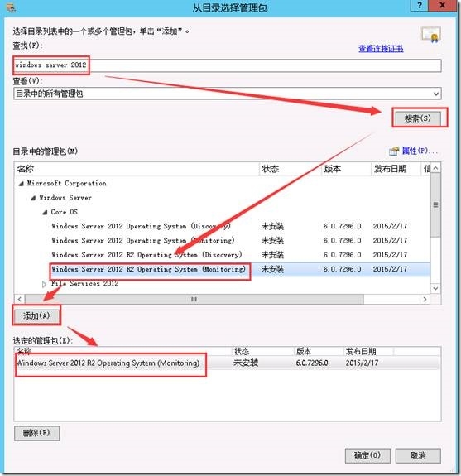Select the Monitoring row in selected packs list

click(x=228, y=363)
